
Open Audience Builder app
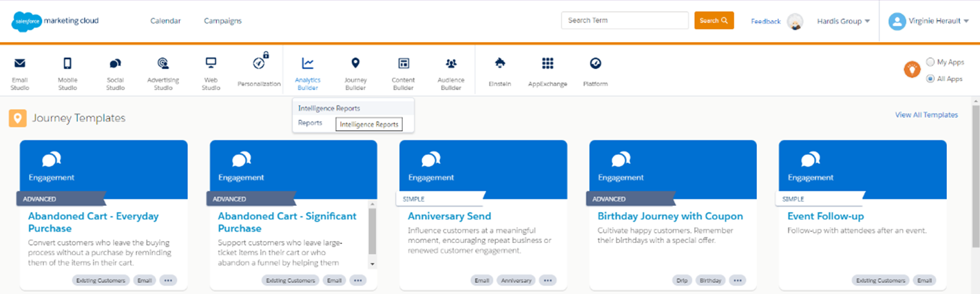(x=451, y=72)
